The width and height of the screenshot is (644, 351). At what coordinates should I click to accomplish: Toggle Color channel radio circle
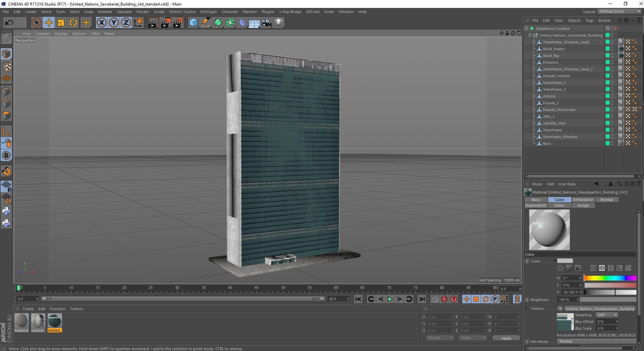click(527, 261)
